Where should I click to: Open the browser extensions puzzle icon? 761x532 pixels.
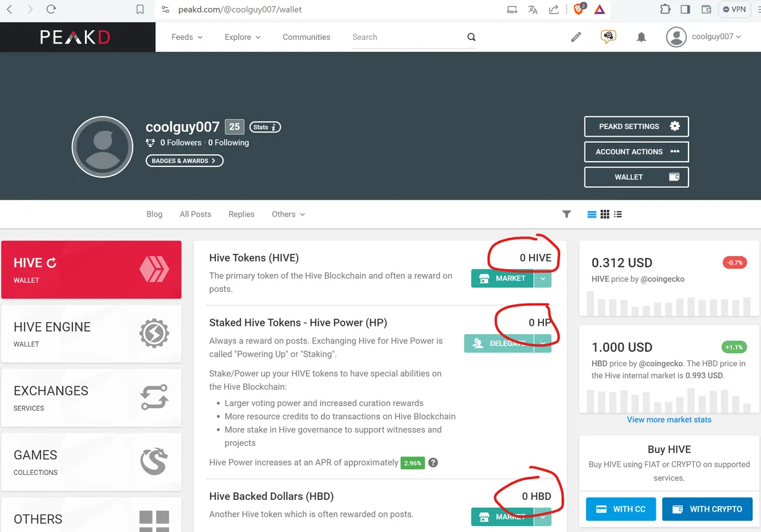click(665, 10)
